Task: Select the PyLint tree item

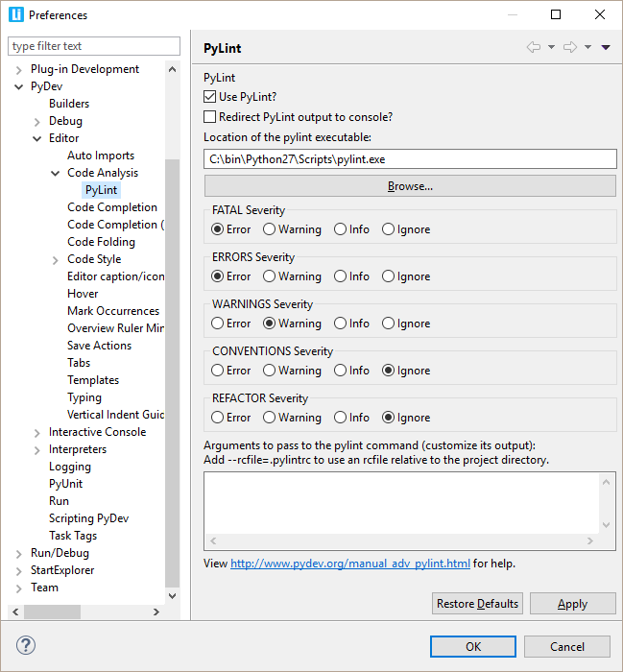Action: point(101,190)
